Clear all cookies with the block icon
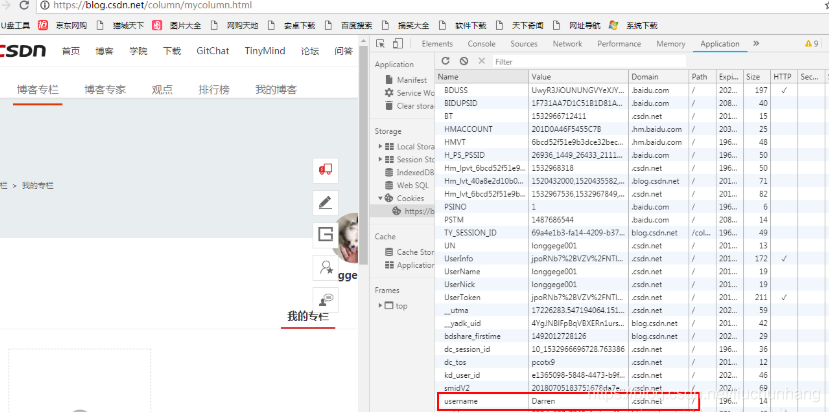The width and height of the screenshot is (829, 412). [464, 61]
